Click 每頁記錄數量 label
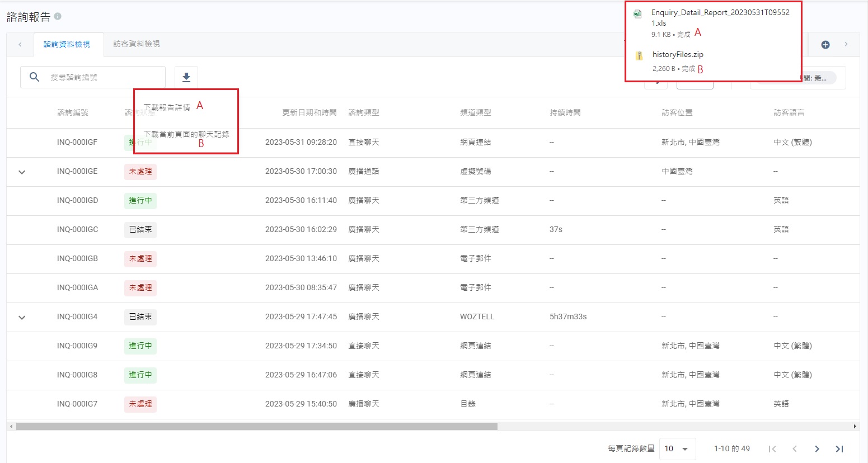The height and width of the screenshot is (463, 868). [x=631, y=448]
